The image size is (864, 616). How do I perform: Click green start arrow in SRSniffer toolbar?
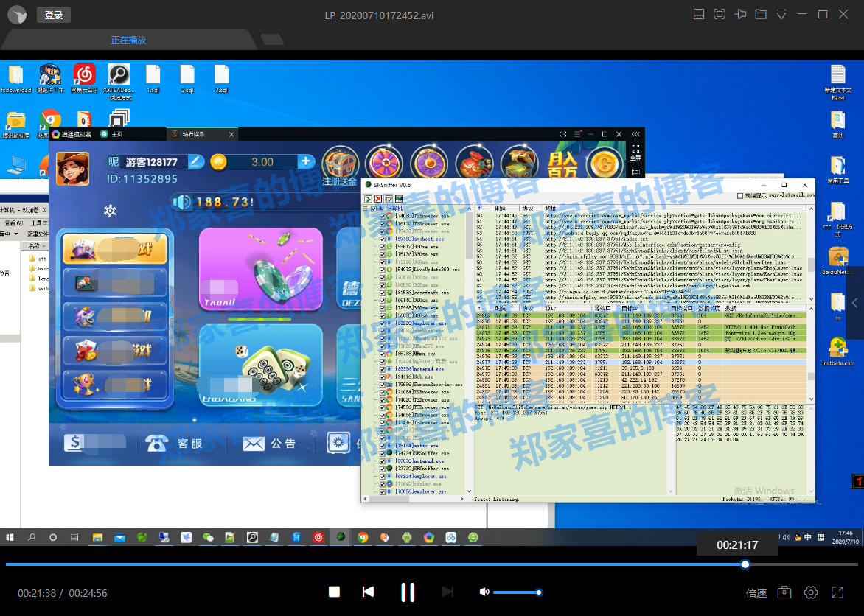point(367,199)
